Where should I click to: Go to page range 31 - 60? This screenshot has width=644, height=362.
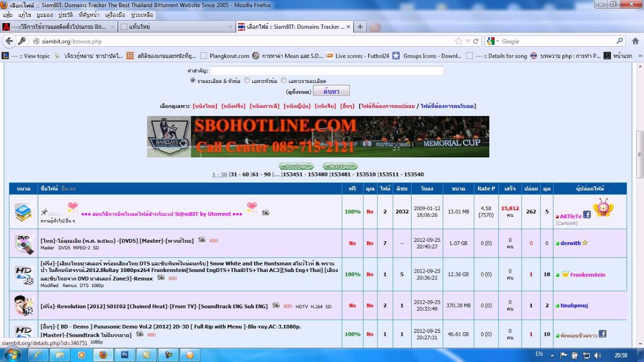tap(239, 174)
